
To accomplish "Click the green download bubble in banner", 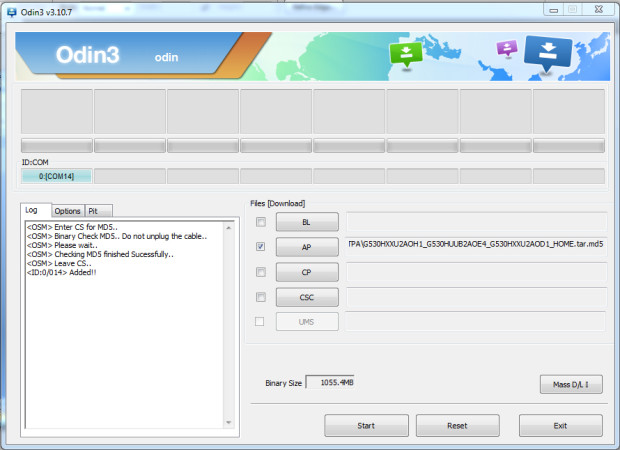I will pos(406,55).
